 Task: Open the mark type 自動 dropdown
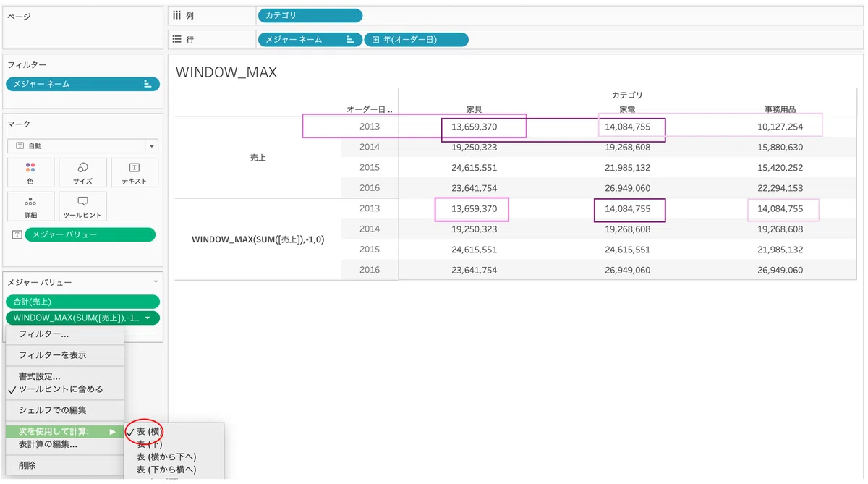click(82, 145)
